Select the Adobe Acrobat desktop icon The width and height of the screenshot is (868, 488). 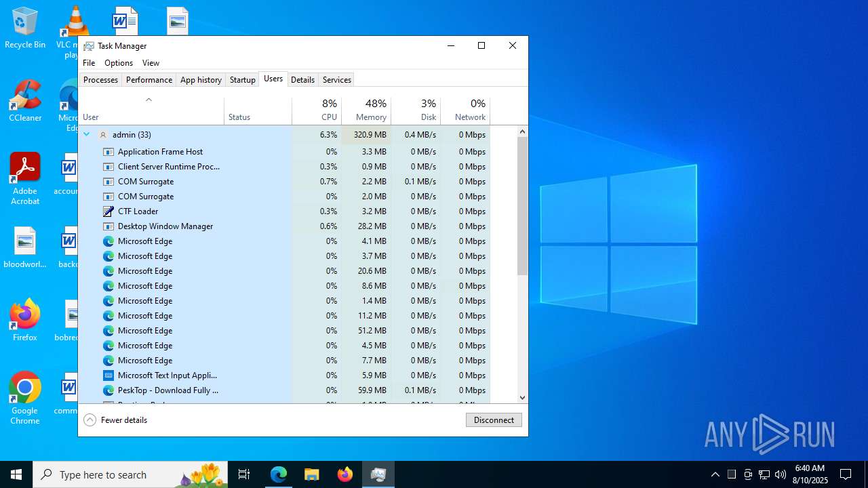[25, 179]
